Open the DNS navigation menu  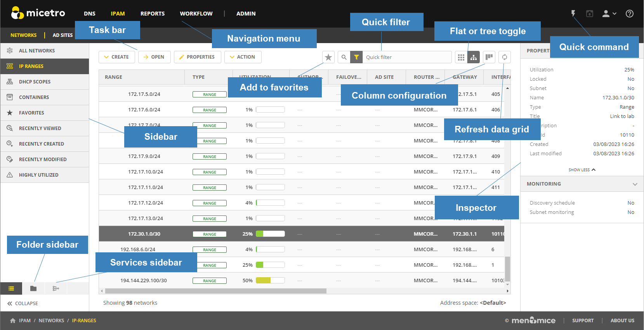click(90, 14)
